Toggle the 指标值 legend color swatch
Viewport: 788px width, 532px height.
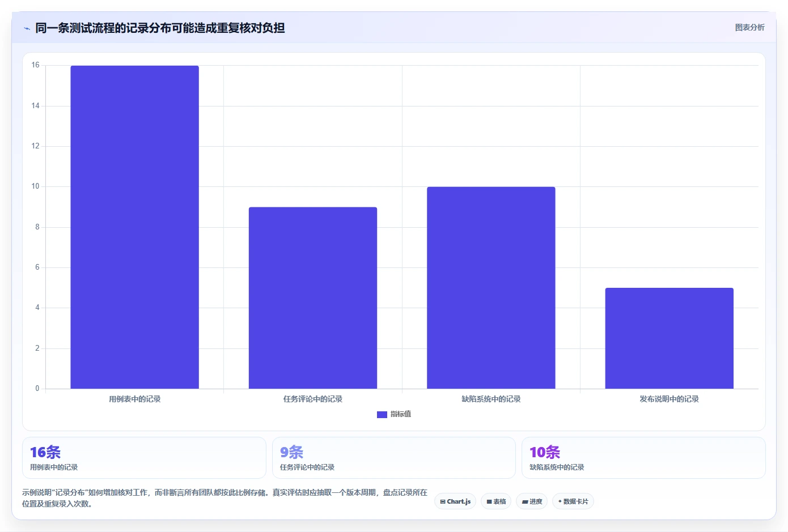pos(382,415)
